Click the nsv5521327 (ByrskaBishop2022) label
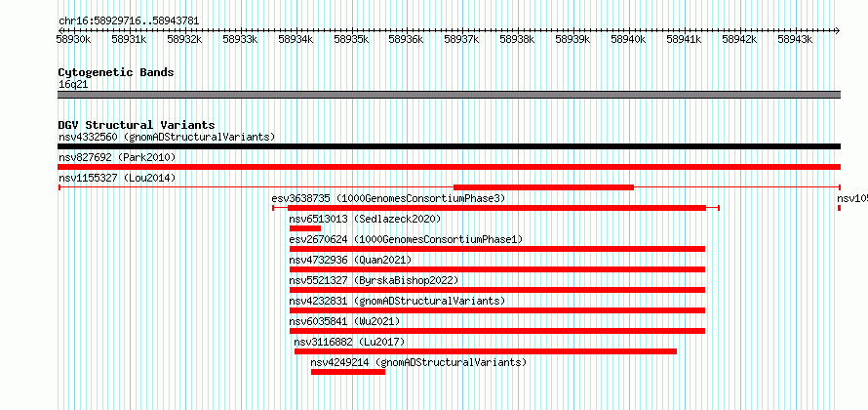The width and height of the screenshot is (868, 410). click(374, 280)
